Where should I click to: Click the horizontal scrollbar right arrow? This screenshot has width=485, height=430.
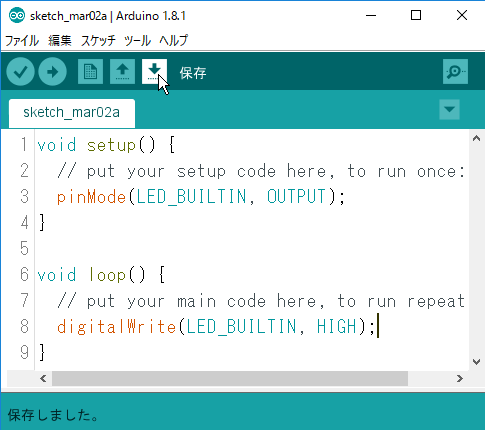pyautogui.click(x=460, y=378)
